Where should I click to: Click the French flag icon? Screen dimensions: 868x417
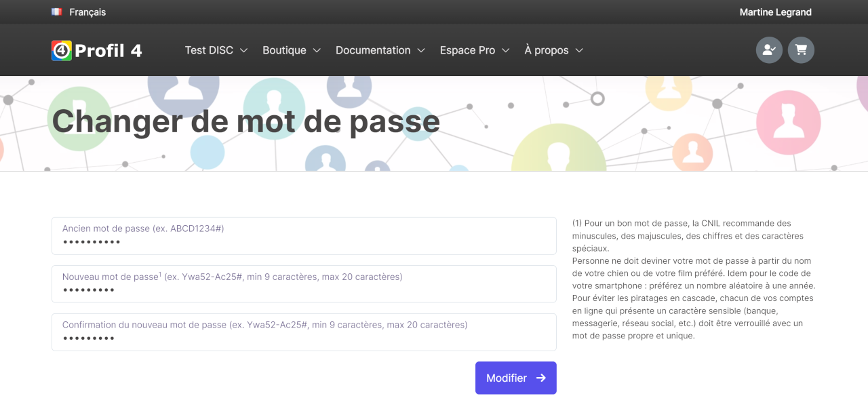(x=56, y=12)
